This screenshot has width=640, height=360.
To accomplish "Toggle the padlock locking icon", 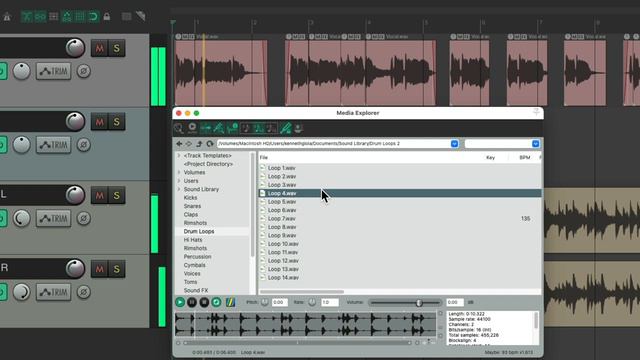I will 107,17.
